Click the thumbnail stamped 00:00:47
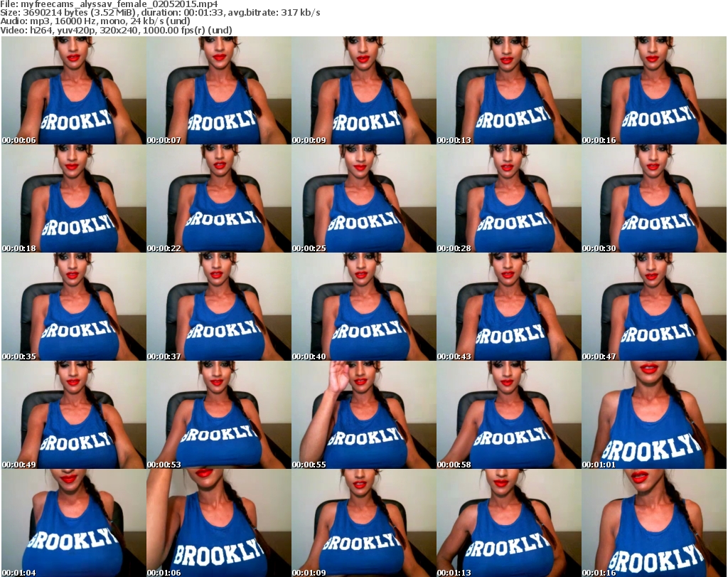Screen dimensions: 728x577 pos(654,307)
